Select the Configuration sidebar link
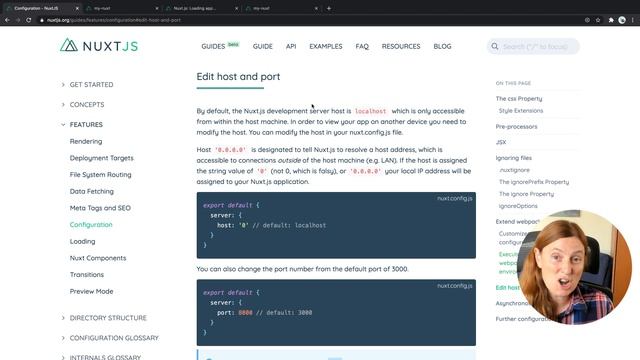Image resolution: width=640 pixels, height=360 pixels. [x=91, y=224]
